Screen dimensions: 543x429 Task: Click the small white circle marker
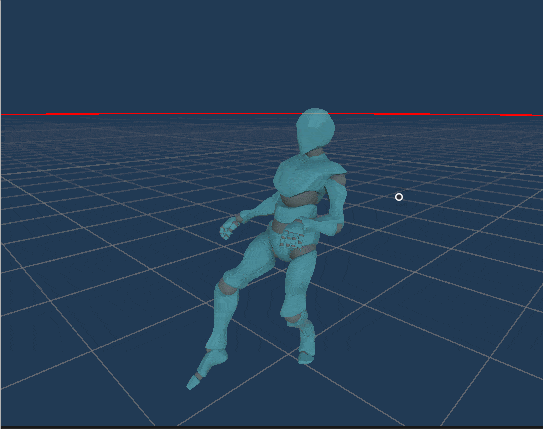[399, 197]
